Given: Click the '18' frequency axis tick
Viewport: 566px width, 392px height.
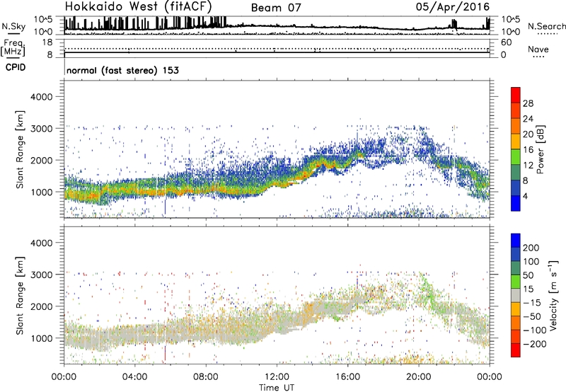Looking at the screenshot, I should click(47, 42).
